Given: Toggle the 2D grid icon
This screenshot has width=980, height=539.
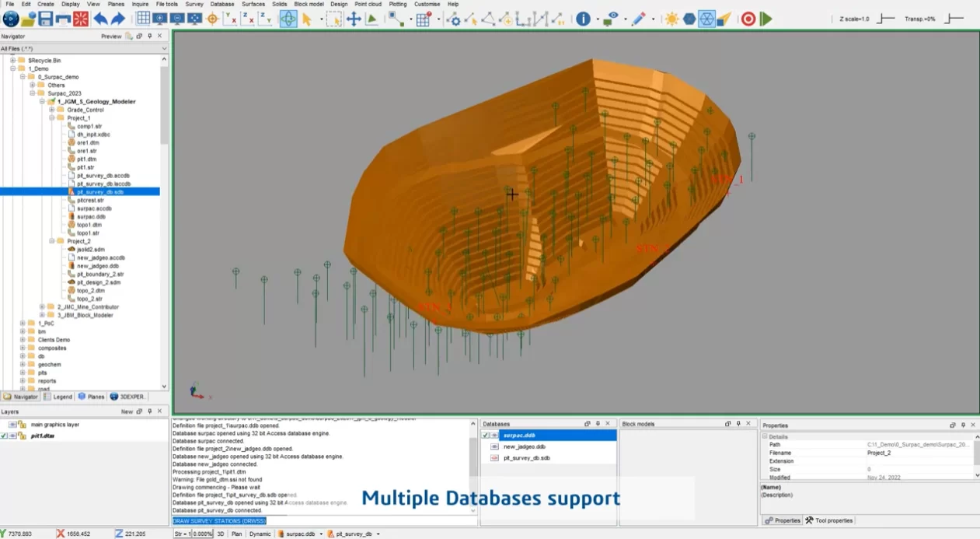Looking at the screenshot, I should pyautogui.click(x=143, y=19).
